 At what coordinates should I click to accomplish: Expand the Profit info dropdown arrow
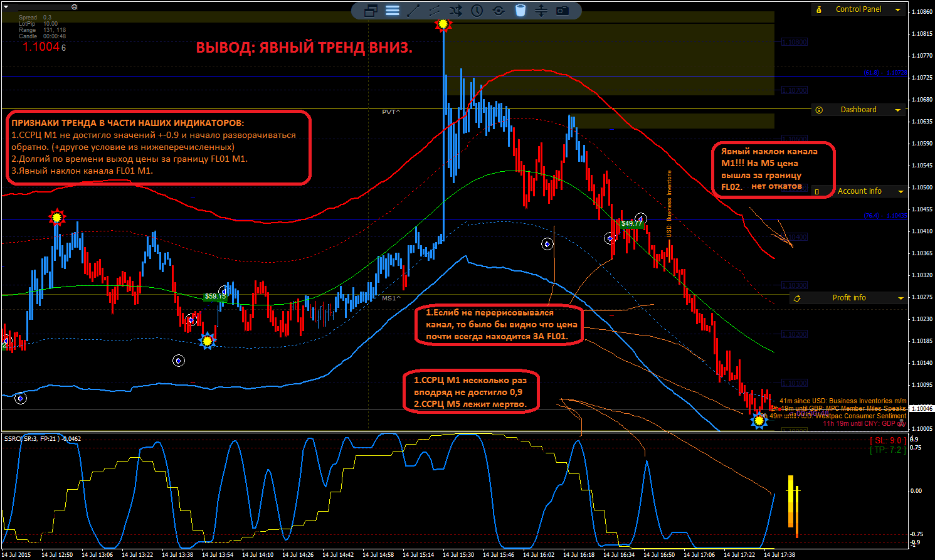pos(901,298)
